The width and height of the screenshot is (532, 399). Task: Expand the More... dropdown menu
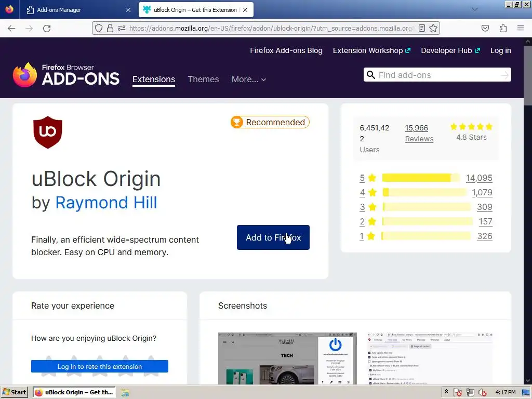[x=249, y=79]
